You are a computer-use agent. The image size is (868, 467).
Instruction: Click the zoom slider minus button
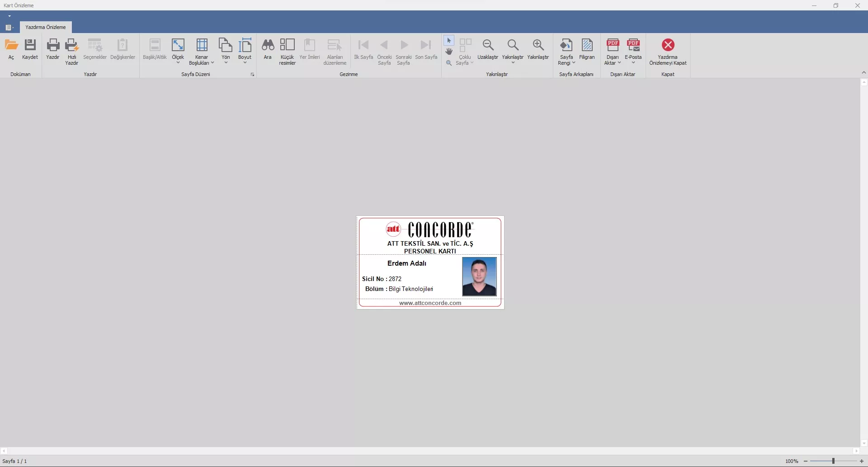tap(806, 461)
